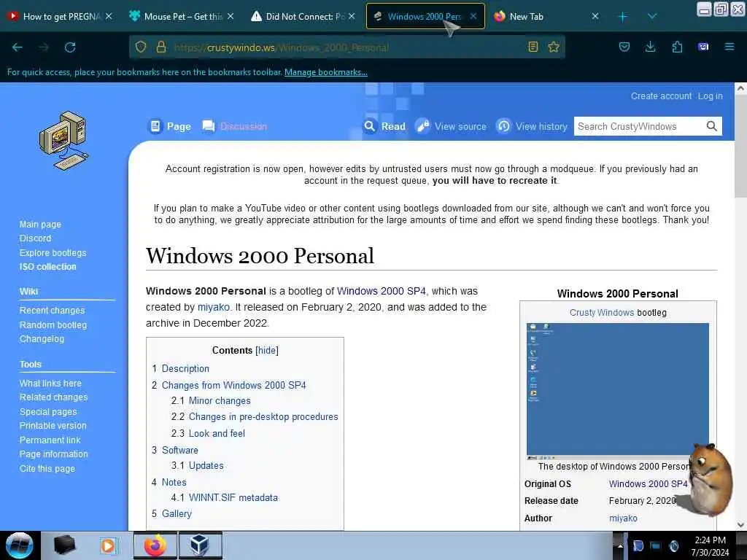
Task: Expand the list all tabs chevron
Action: (x=652, y=17)
